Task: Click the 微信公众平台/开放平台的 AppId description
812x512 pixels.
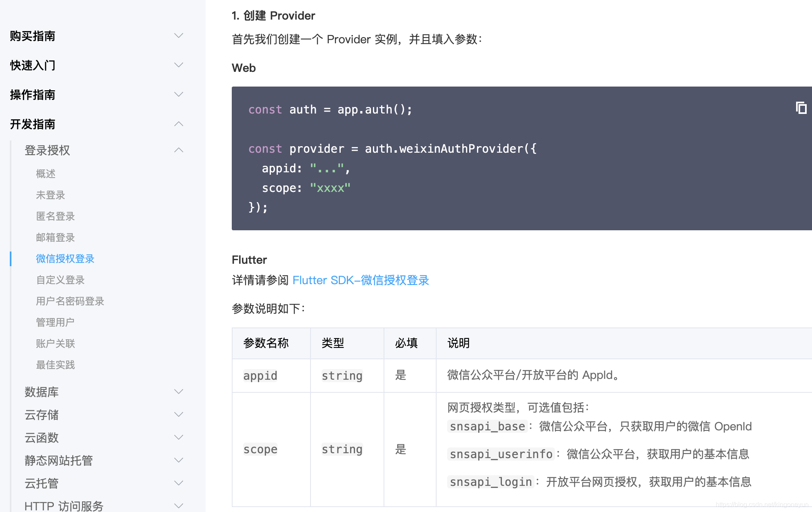Action: 534,375
